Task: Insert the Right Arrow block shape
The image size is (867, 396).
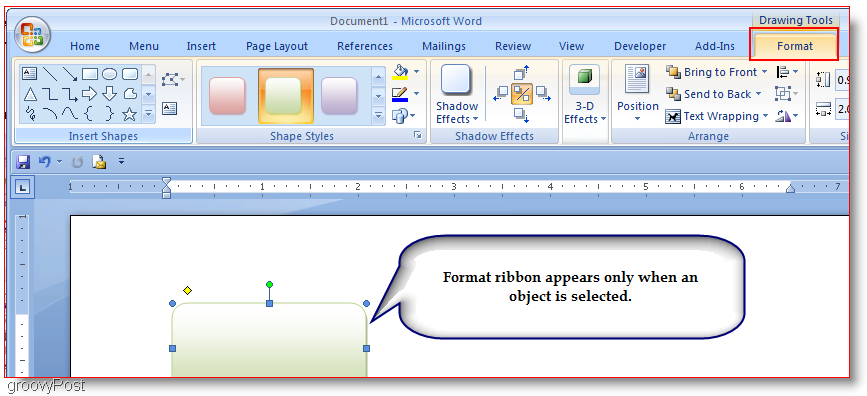Action: pos(90,94)
